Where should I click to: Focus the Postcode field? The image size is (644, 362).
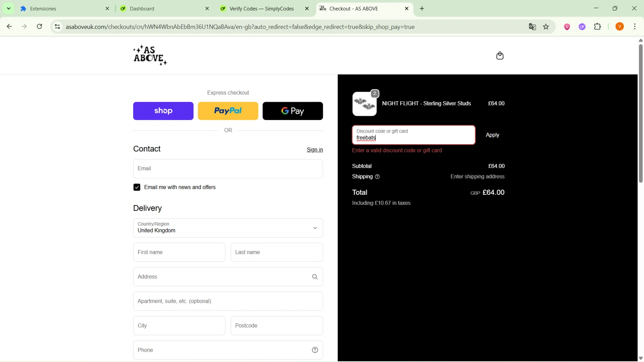277,326
